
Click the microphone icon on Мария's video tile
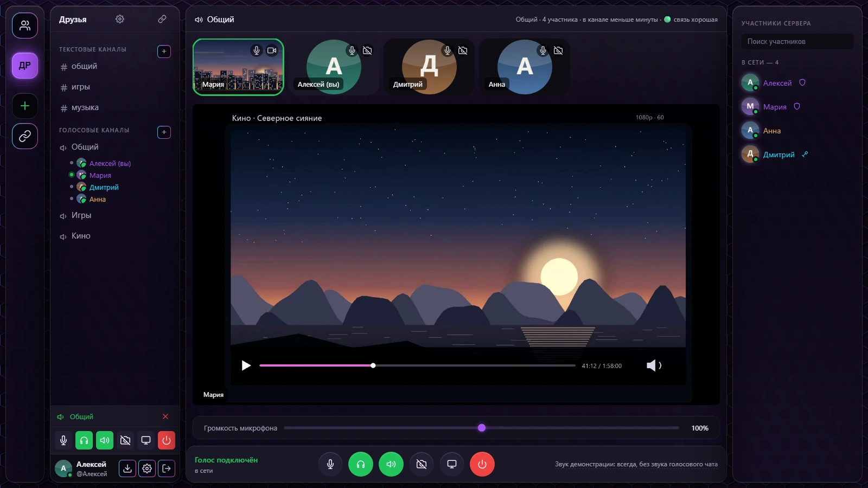[x=257, y=50]
